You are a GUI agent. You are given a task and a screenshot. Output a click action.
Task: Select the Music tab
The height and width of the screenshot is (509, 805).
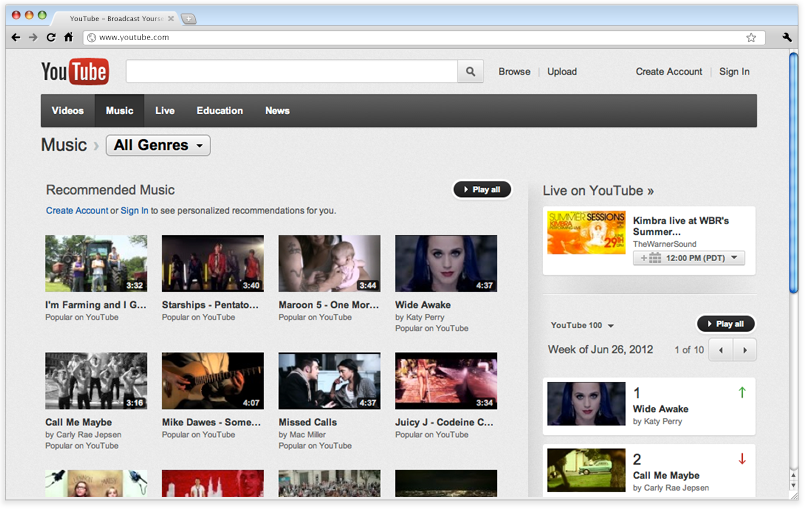(120, 110)
